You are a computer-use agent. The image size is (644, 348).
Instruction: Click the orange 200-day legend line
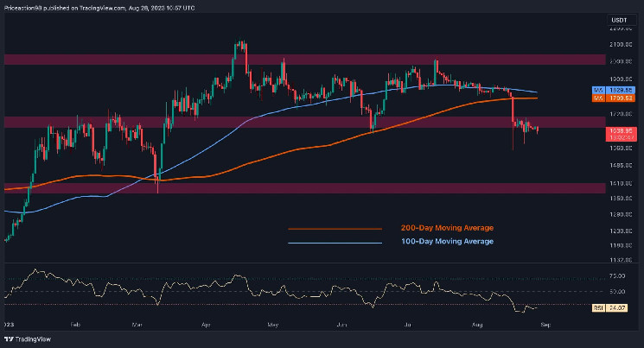click(335, 229)
